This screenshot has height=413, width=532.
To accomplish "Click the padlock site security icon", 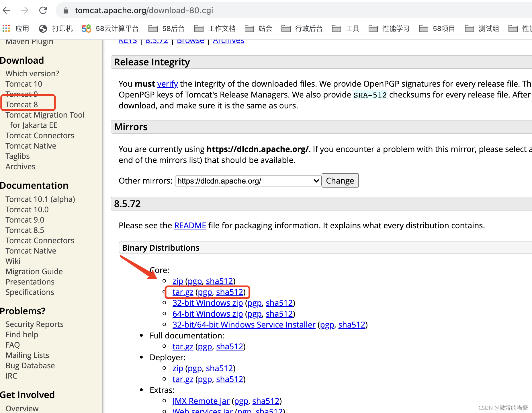I will (x=66, y=11).
